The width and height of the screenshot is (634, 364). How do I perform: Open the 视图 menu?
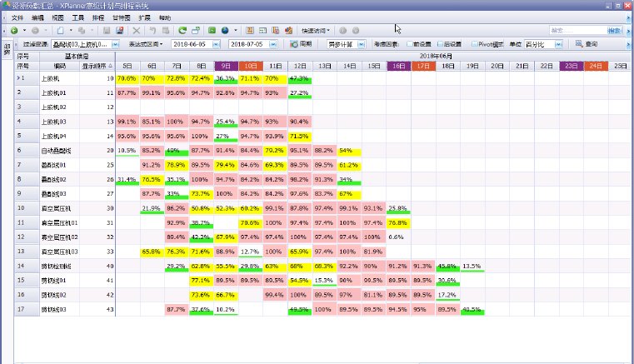[x=57, y=17]
